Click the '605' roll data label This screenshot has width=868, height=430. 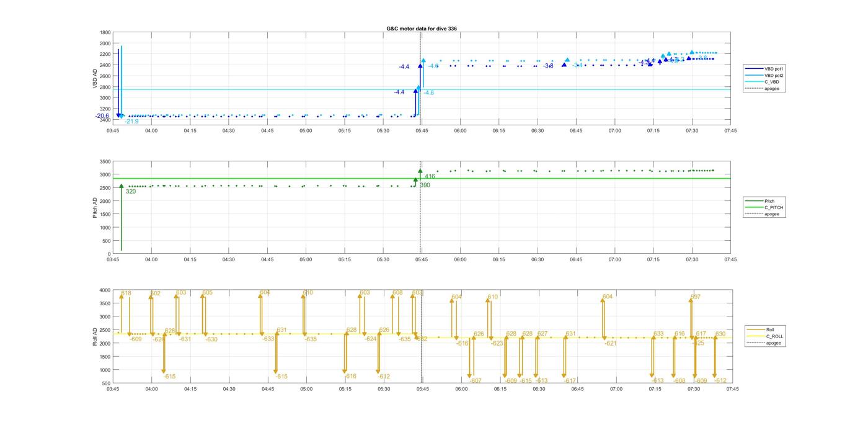pos(208,293)
